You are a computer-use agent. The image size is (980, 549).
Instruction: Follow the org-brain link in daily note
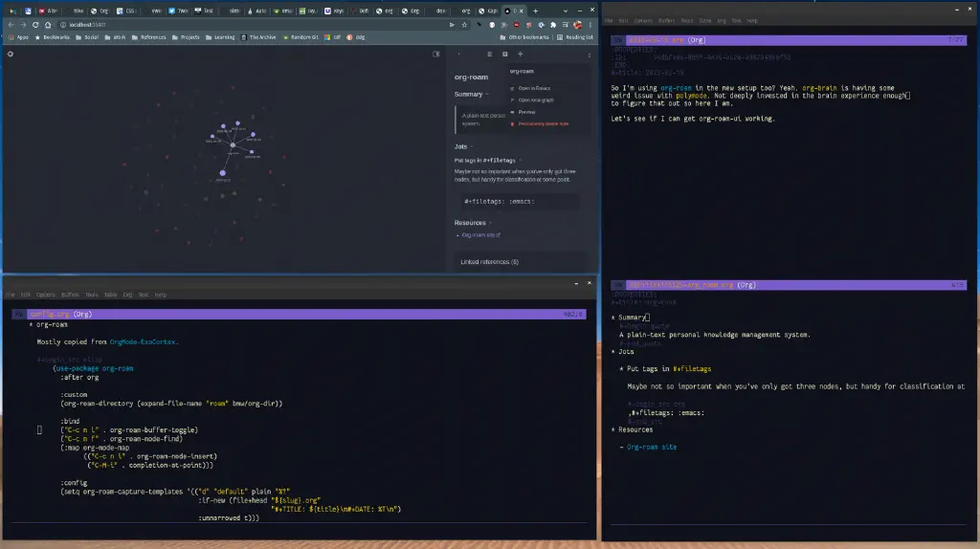[819, 88]
